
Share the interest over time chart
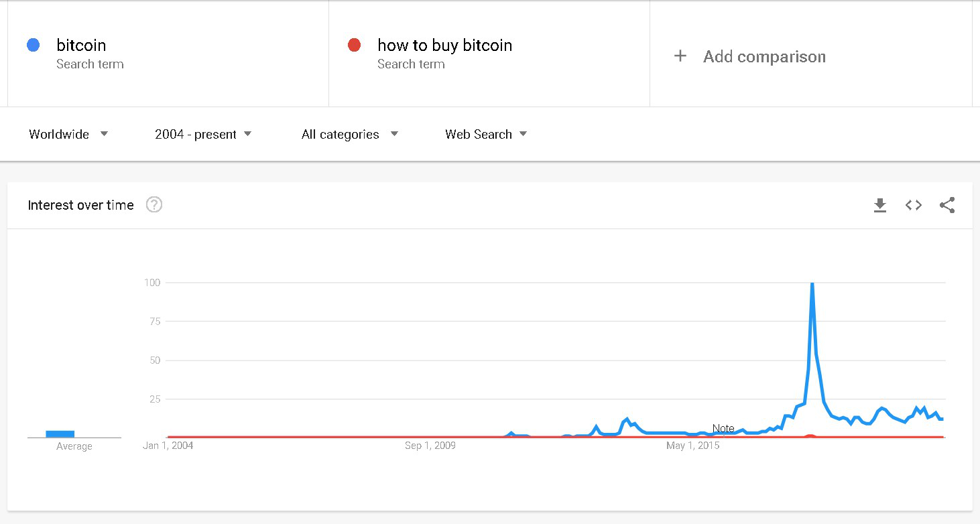(947, 205)
